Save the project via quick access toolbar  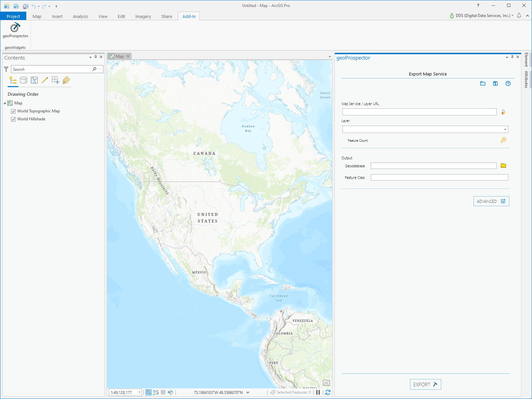point(25,6)
